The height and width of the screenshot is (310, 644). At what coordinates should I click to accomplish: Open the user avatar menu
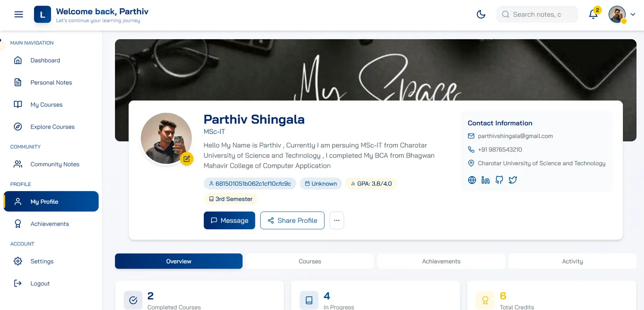(617, 14)
